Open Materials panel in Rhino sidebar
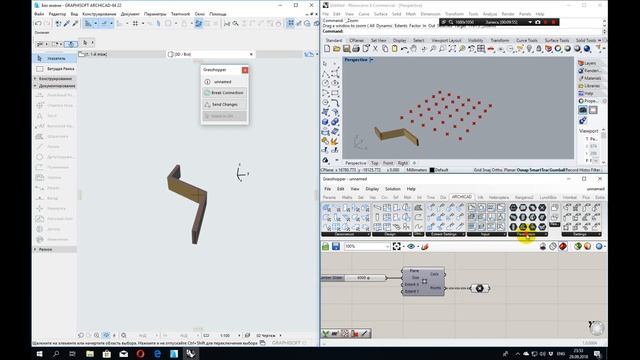Image resolution: width=640 pixels, height=360 pixels. click(589, 78)
